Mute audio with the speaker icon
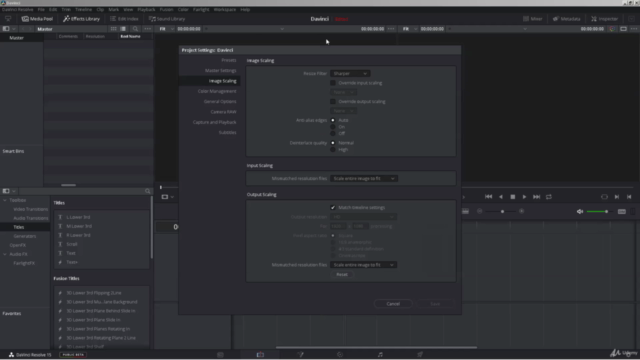The height and width of the screenshot is (360, 640). [580, 211]
